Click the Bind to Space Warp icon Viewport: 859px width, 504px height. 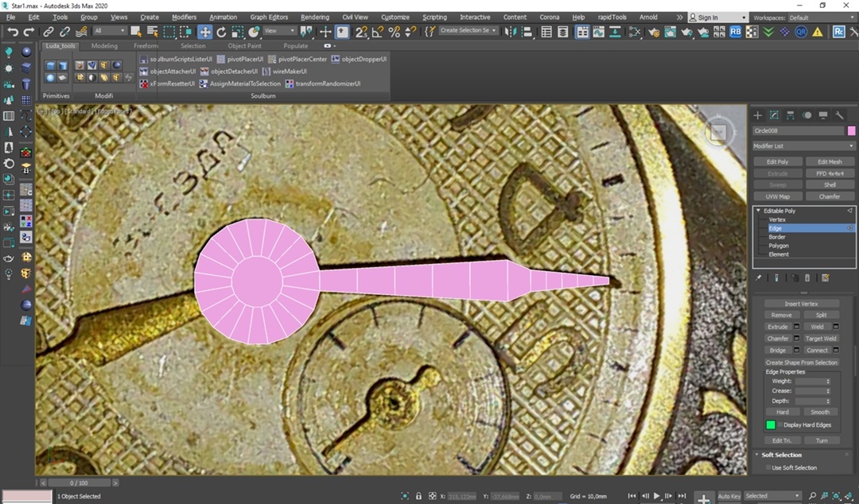pos(82,32)
